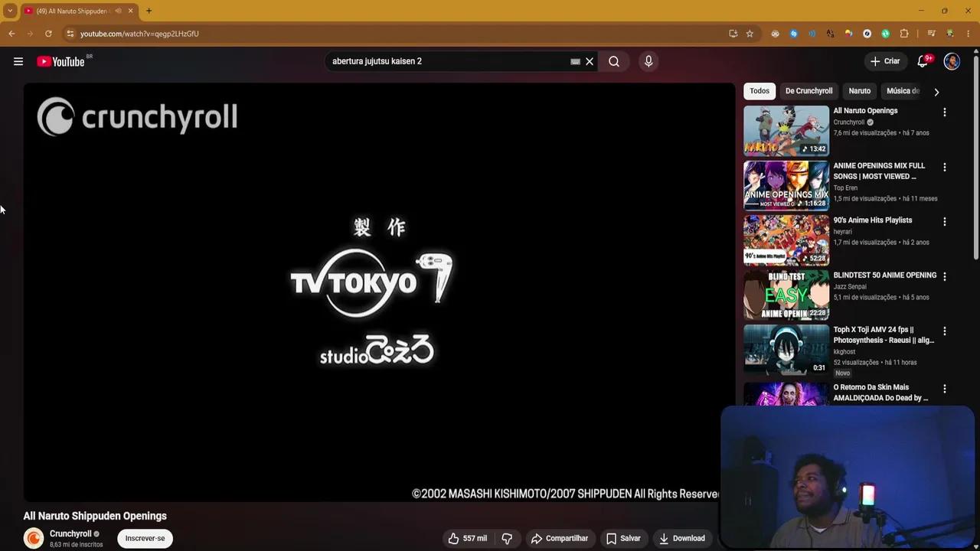Open options menu for Toph X Toji AMV
Image resolution: width=980 pixels, height=551 pixels.
click(x=944, y=331)
